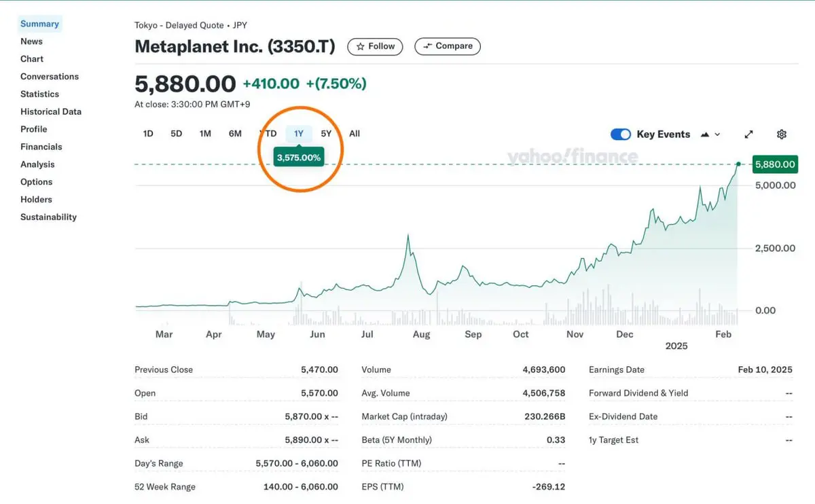Image resolution: width=815 pixels, height=504 pixels.
Task: Open the Analysis sidebar link
Action: [x=37, y=164]
